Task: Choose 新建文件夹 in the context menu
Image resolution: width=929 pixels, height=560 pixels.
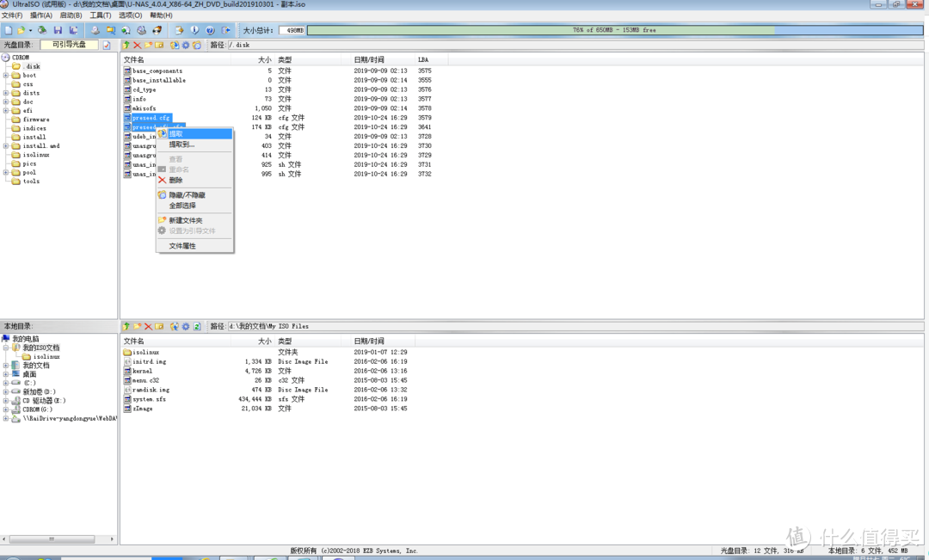Action: [194, 220]
